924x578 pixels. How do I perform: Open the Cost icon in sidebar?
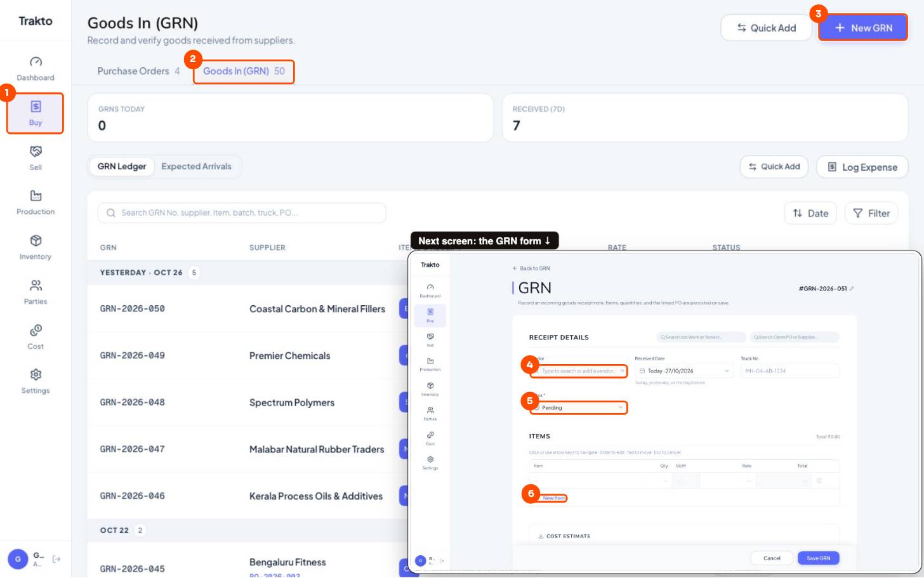36,337
